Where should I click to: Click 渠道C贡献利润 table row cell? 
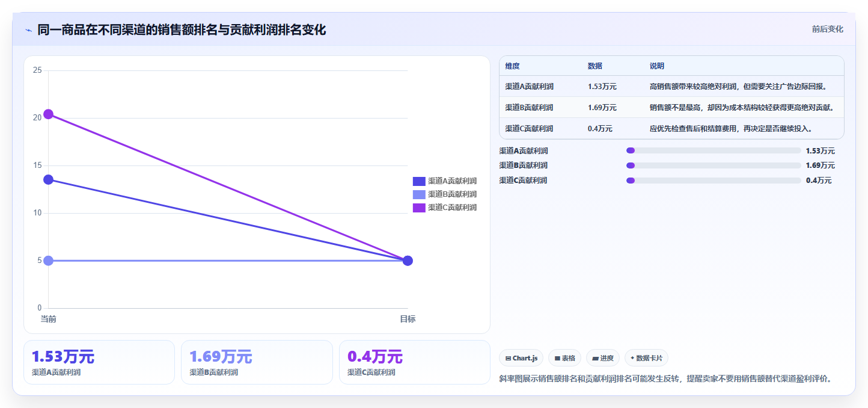point(529,129)
